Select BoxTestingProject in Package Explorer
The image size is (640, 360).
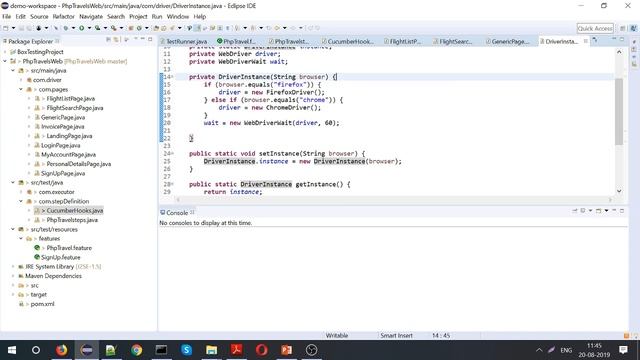pyautogui.click(x=40, y=52)
